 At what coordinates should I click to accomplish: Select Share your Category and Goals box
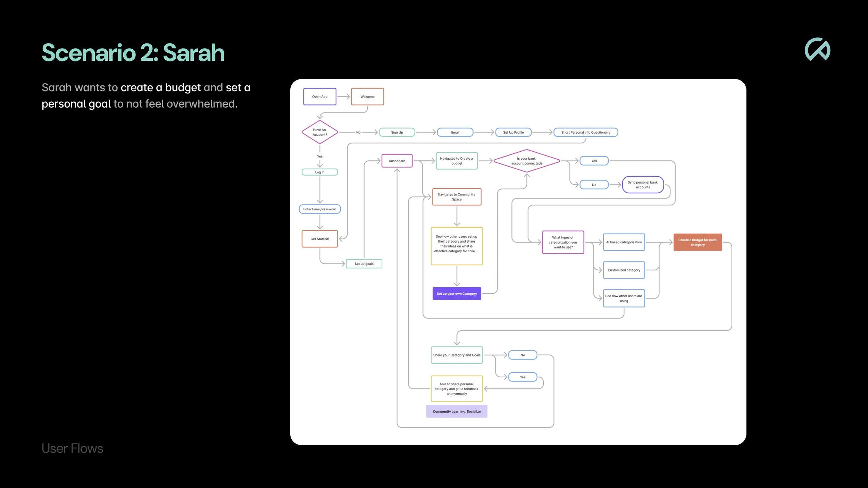(457, 355)
